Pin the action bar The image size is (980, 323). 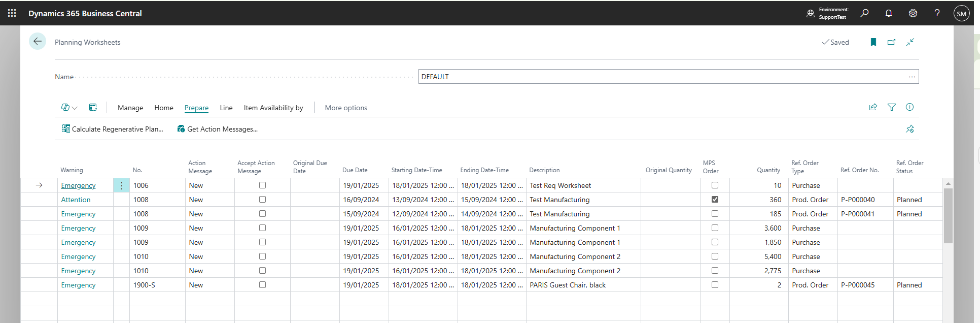[x=909, y=129]
